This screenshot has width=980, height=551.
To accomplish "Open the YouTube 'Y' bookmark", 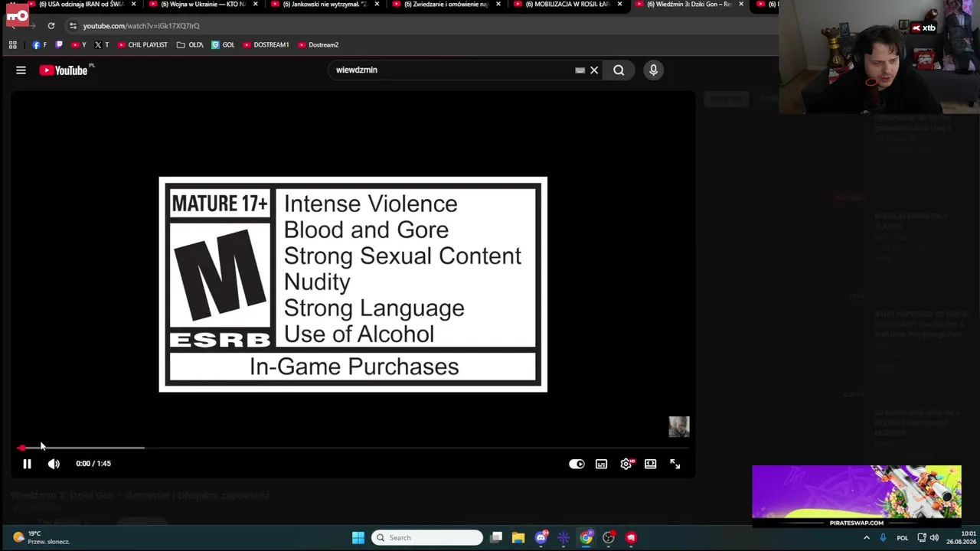I will (79, 45).
